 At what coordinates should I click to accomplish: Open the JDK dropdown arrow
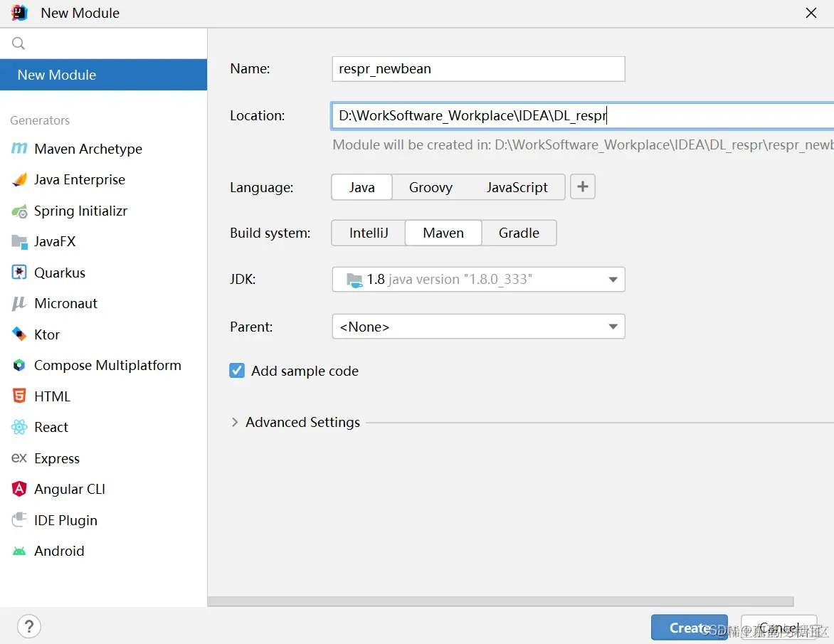click(x=613, y=280)
